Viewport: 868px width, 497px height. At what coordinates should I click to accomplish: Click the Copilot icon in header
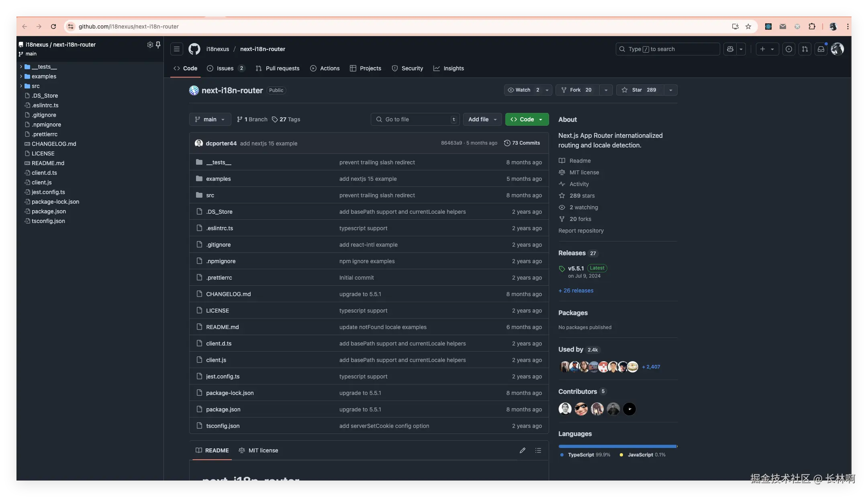pos(730,49)
